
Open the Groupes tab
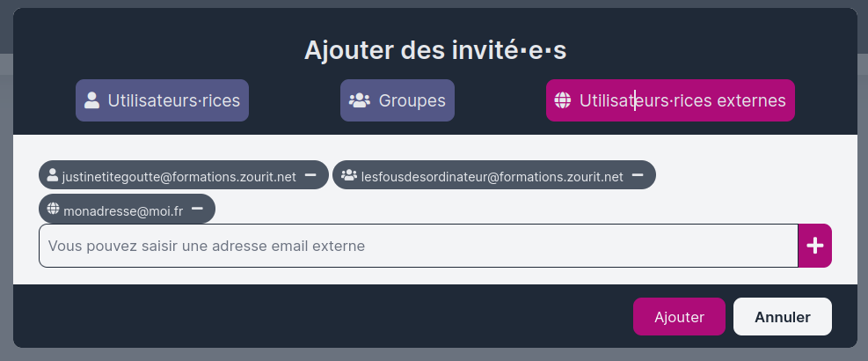[x=398, y=100]
